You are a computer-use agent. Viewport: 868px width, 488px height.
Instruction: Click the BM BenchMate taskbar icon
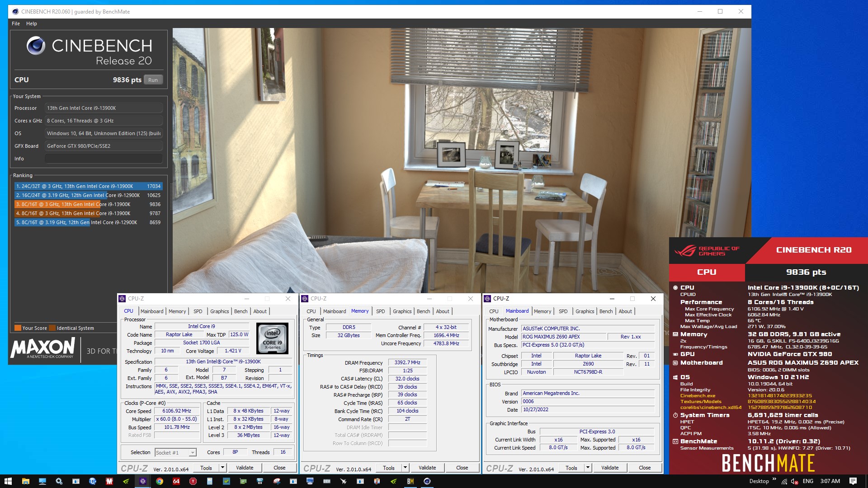click(410, 481)
